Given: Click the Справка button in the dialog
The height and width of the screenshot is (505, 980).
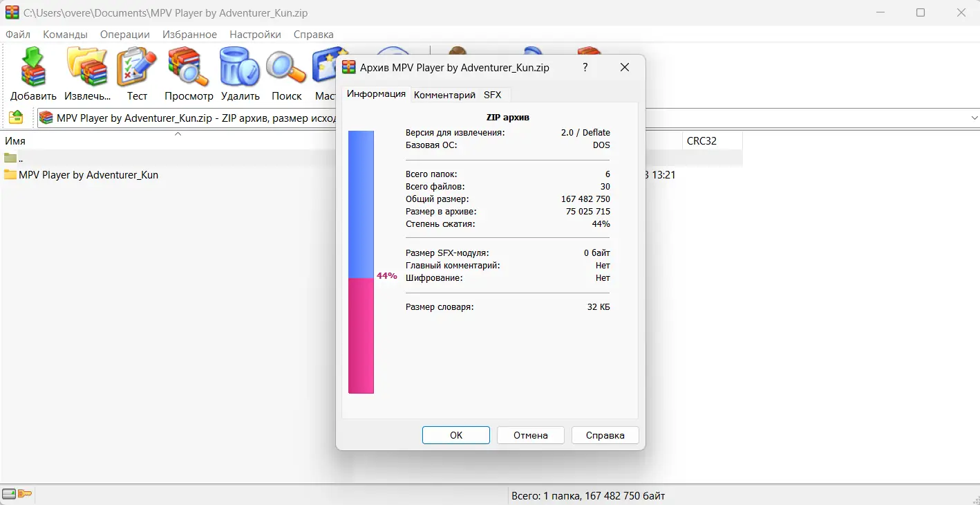Looking at the screenshot, I should point(605,435).
